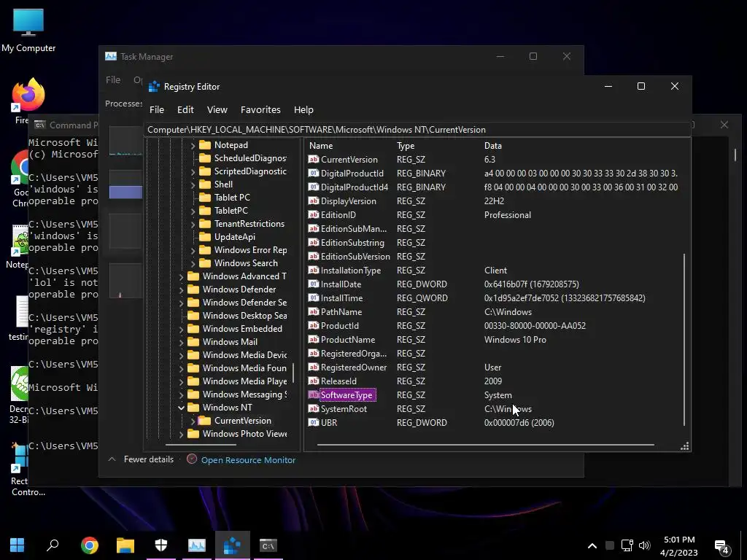This screenshot has width=747, height=560.
Task: Click the EditionSubVersion value name
Action: click(355, 256)
